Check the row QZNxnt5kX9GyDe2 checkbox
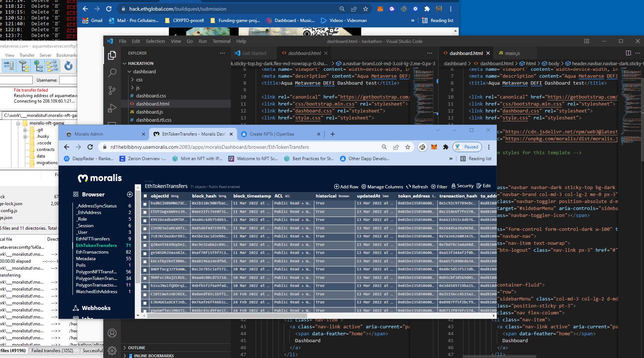This screenshot has height=358, width=644. [x=145, y=245]
